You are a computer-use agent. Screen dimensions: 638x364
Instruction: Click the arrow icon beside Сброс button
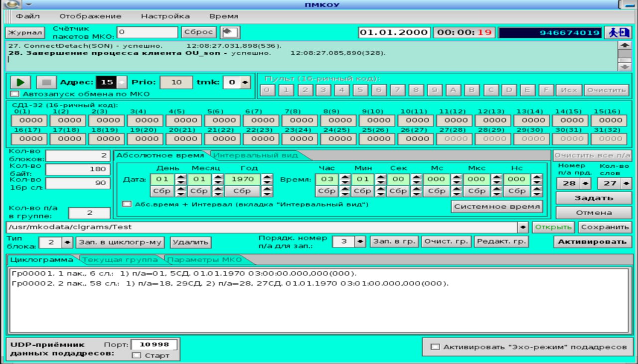pos(229,32)
